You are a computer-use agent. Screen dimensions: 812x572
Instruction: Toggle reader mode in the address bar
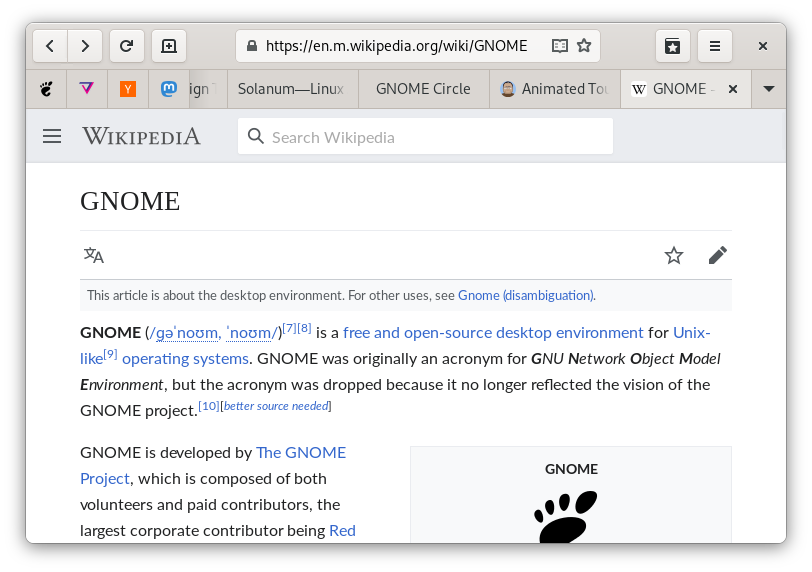pos(560,46)
